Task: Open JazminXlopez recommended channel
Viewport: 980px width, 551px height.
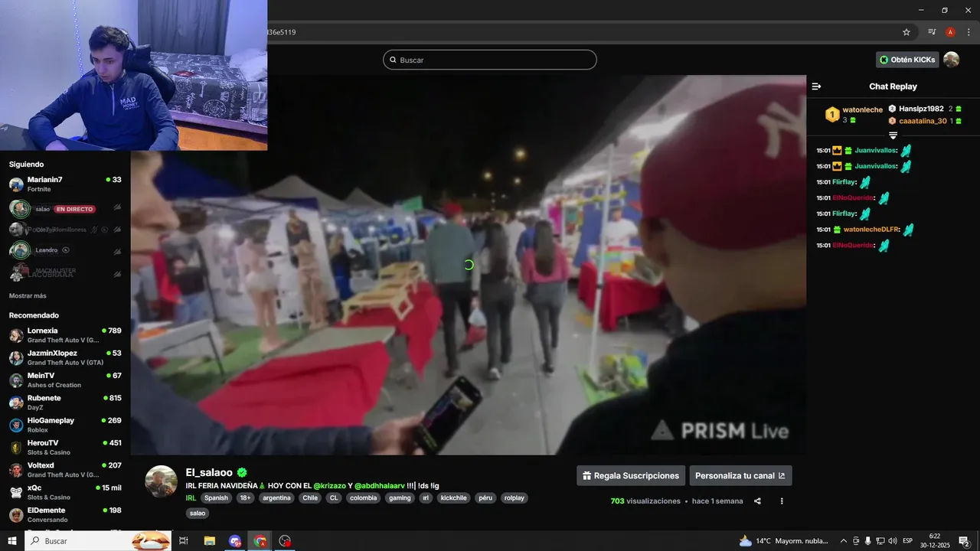Action: tap(65, 357)
